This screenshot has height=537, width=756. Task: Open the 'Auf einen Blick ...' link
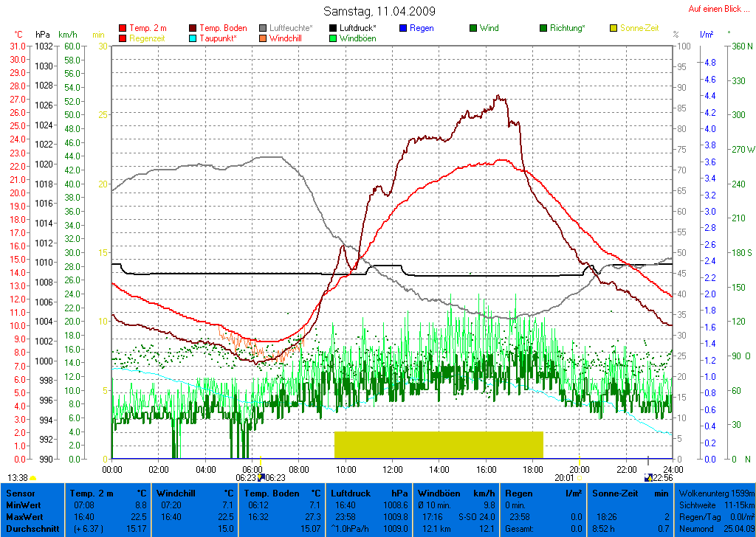tap(714, 9)
